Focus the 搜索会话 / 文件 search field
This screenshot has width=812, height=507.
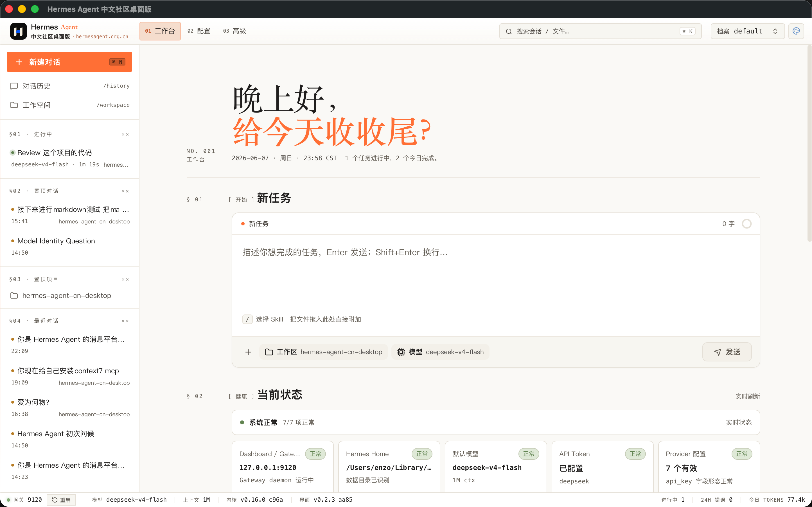[600, 31]
